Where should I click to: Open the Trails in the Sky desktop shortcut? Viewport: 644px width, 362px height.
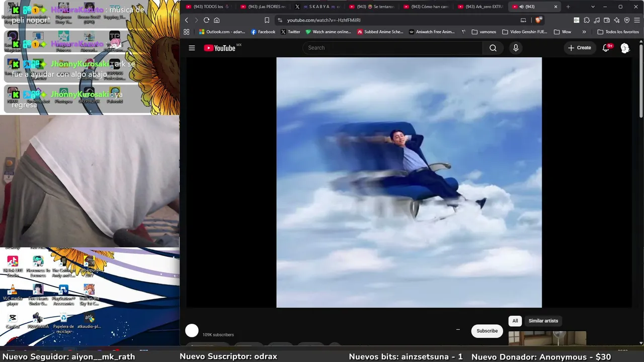tap(89, 295)
